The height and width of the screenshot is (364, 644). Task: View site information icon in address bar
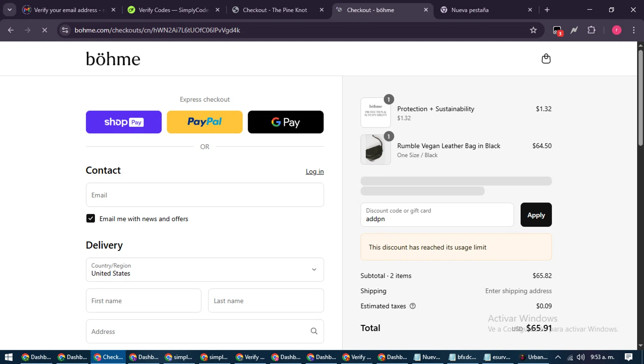tap(65, 30)
